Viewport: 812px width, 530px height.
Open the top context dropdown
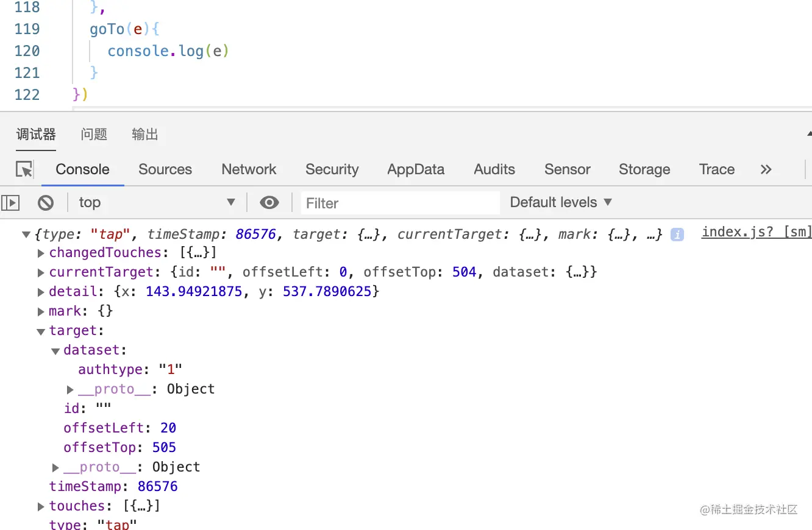(x=157, y=203)
